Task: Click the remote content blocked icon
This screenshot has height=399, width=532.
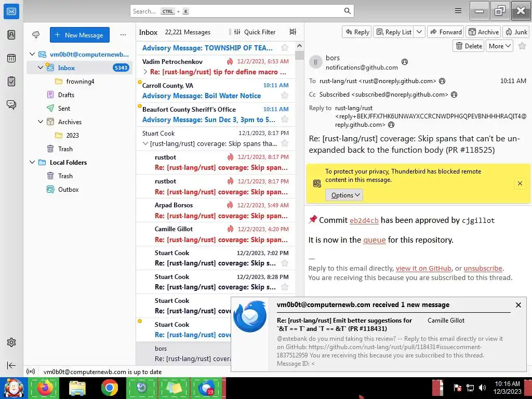Action: [x=317, y=184]
